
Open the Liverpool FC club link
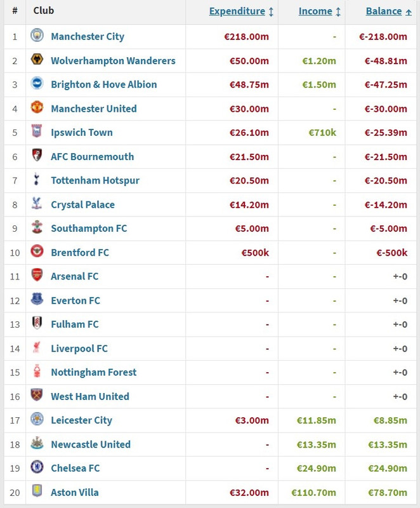coord(79,349)
